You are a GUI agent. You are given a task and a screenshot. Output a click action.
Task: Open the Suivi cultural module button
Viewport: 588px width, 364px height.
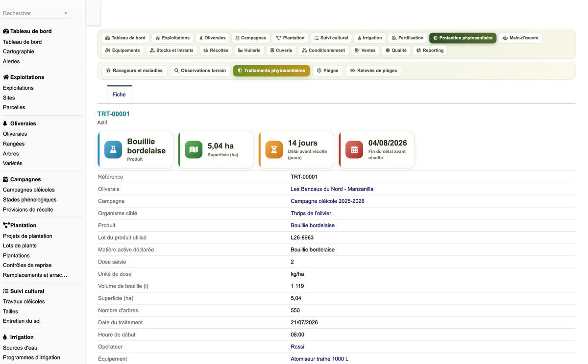click(331, 38)
